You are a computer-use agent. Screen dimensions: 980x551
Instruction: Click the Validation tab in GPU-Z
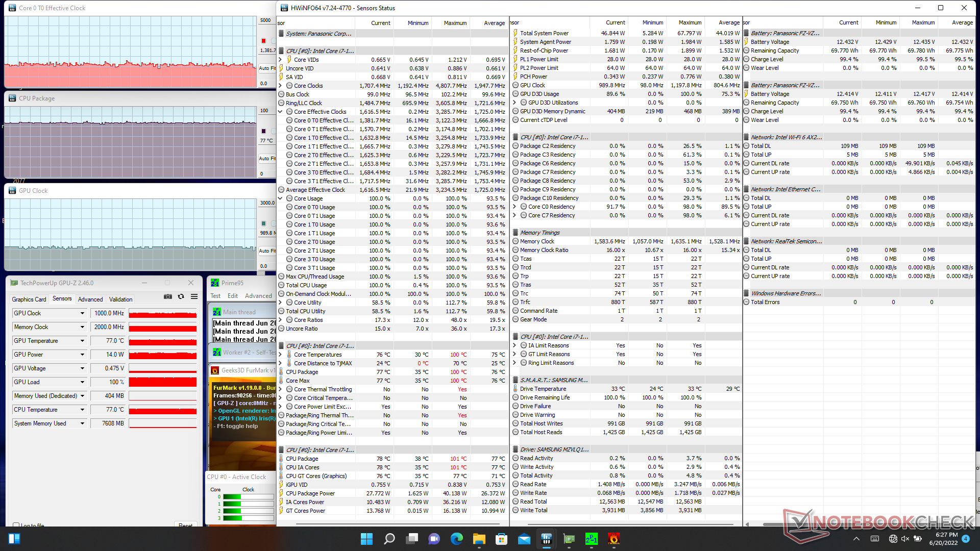pos(120,299)
